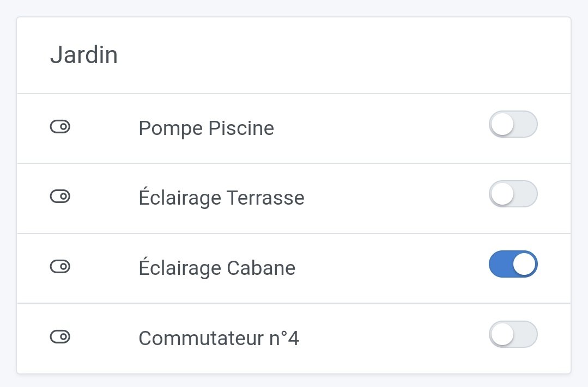
Task: Click the entity icon next to Éclairage Terrasse
Action: pos(60,196)
